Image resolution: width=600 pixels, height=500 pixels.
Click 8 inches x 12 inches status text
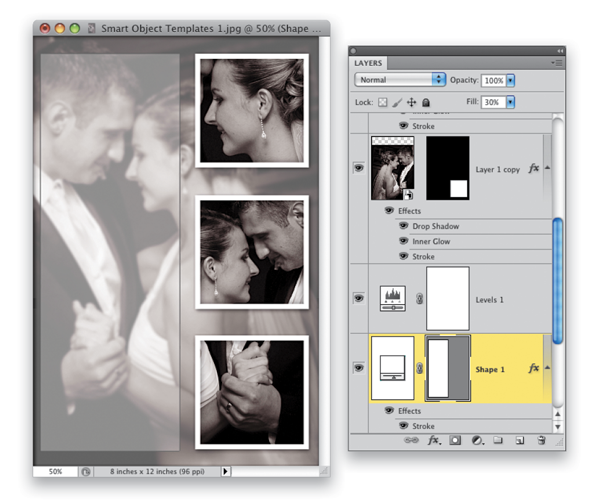coord(157,472)
